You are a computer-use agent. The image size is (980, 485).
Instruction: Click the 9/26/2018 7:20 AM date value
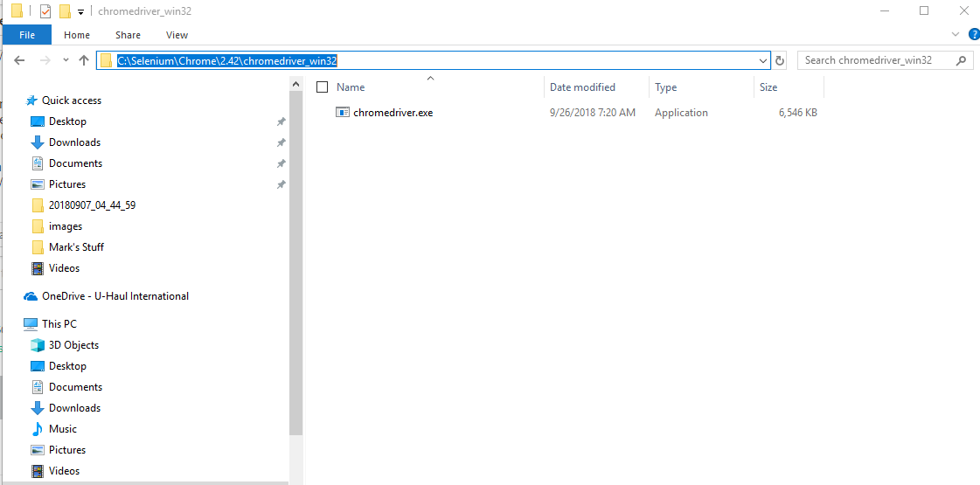tap(593, 113)
